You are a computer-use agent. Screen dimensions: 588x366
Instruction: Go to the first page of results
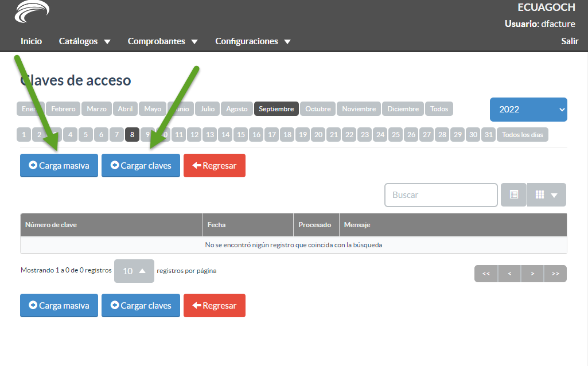point(486,274)
